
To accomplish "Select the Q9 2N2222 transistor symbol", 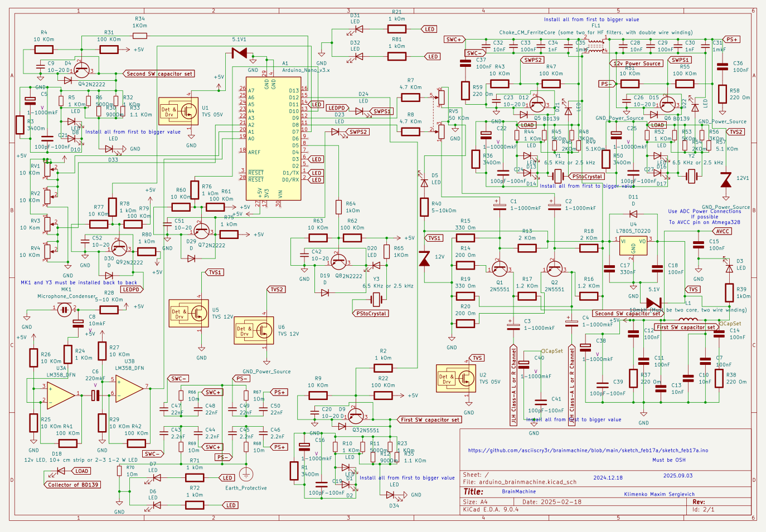I will [120, 249].
